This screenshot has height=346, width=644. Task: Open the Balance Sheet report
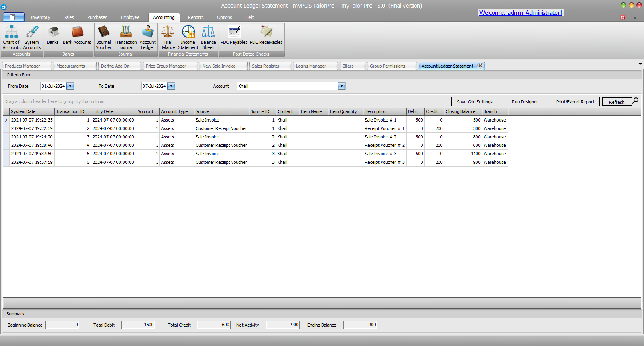(x=208, y=37)
